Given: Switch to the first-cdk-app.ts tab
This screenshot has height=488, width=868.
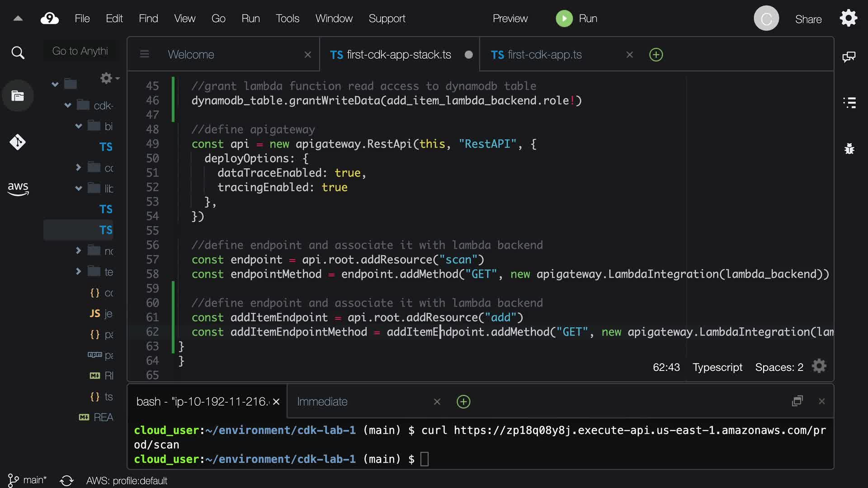Looking at the screenshot, I should coord(544,55).
